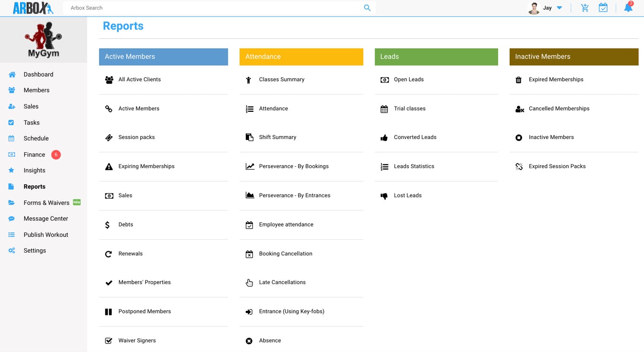Open the Schedule icon in the sidebar
Viewport: 644px width, 352px height.
click(11, 138)
